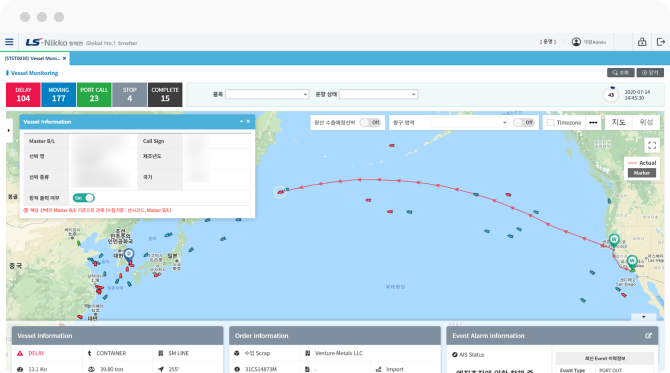Click the lock icon in header
The height and width of the screenshot is (373, 670).
click(x=642, y=42)
